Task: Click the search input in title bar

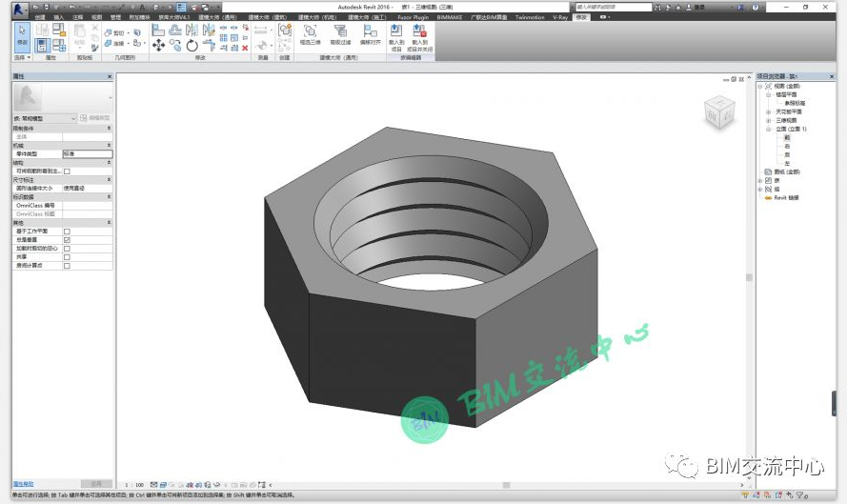Action: pyautogui.click(x=614, y=7)
